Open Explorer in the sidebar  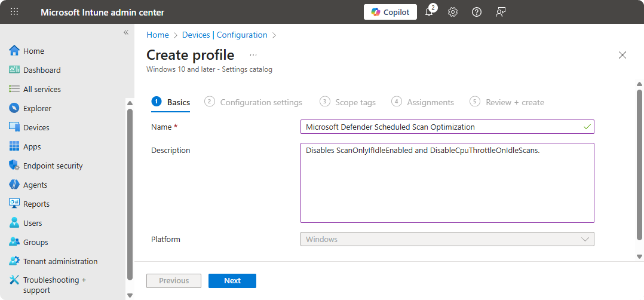tap(37, 108)
